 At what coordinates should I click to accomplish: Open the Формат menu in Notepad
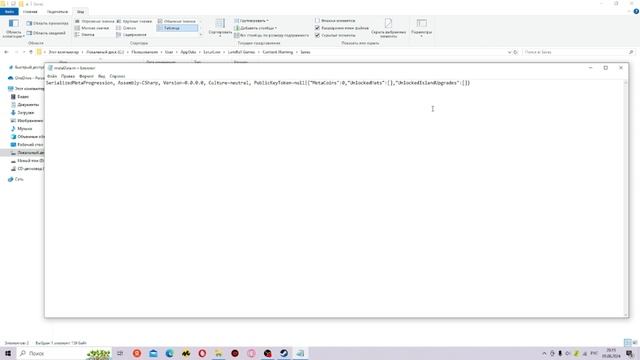[86, 76]
